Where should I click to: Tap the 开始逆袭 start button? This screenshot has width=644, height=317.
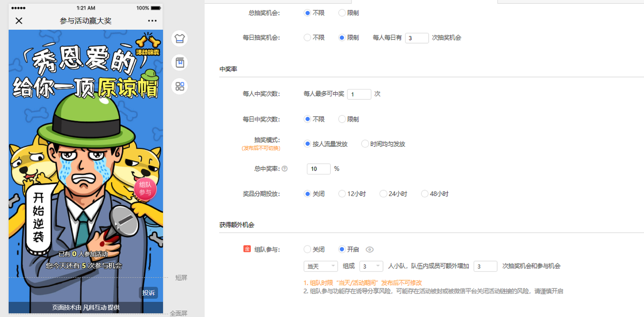tap(39, 217)
